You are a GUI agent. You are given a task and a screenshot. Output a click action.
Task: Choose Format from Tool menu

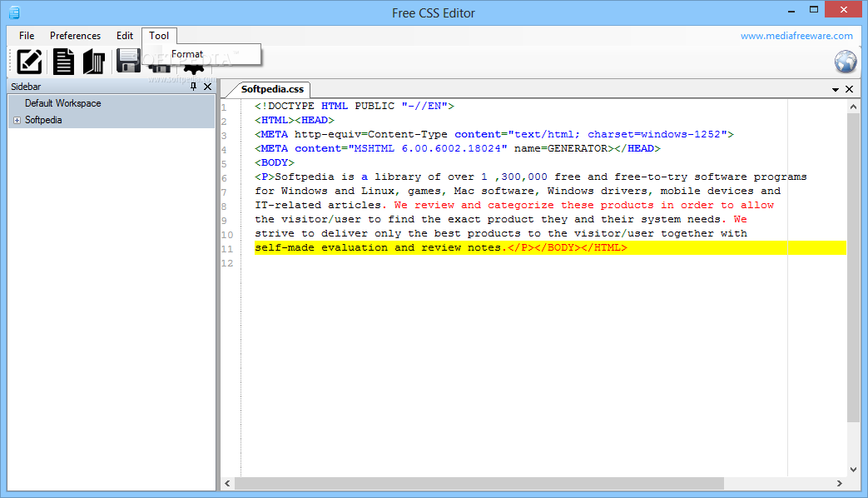click(x=187, y=54)
